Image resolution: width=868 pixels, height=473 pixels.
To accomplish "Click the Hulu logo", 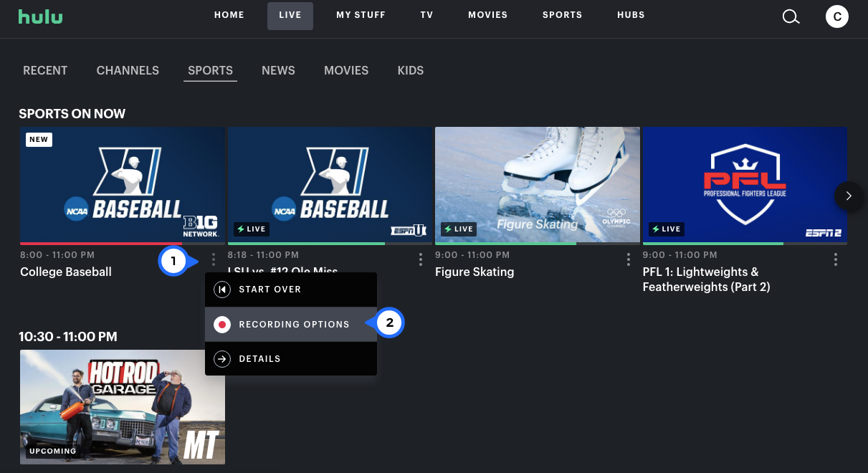I will (x=40, y=16).
